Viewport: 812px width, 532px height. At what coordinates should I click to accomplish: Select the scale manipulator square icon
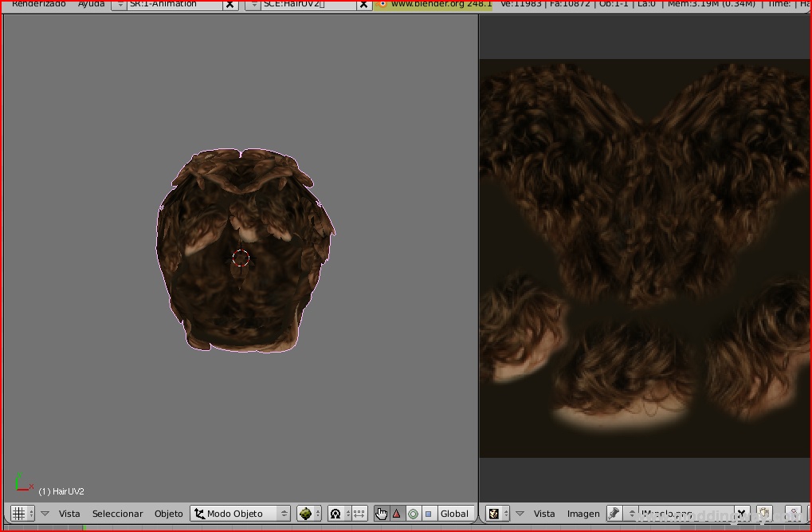pyautogui.click(x=429, y=514)
